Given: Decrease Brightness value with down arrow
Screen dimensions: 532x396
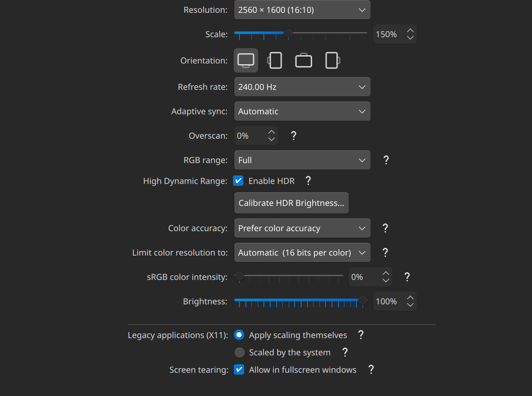Looking at the screenshot, I should (410, 305).
